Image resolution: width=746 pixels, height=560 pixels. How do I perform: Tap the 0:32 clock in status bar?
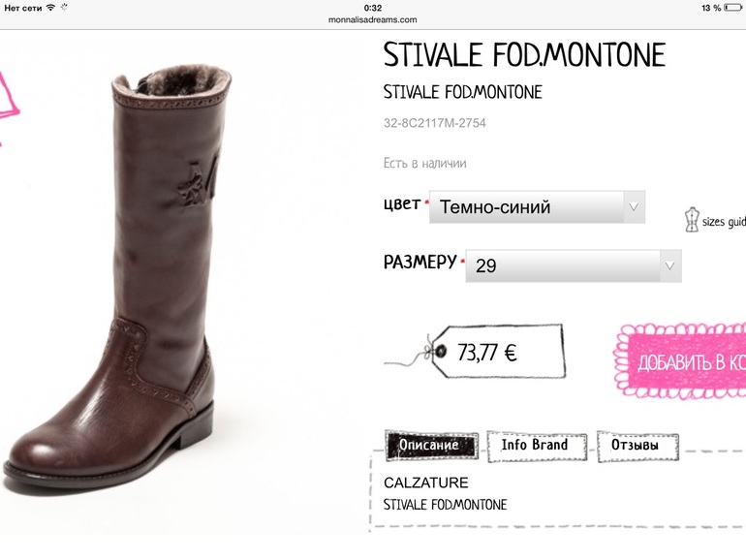click(x=373, y=8)
